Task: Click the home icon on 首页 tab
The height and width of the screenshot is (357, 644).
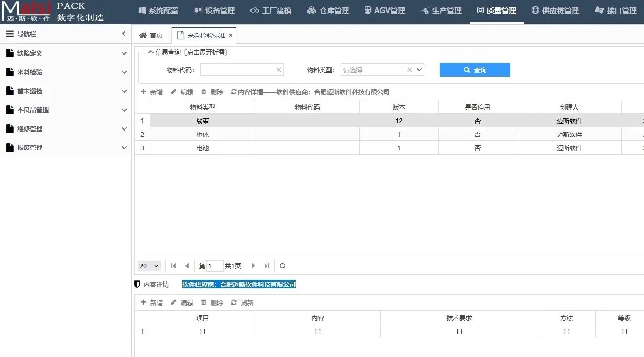Action: tap(143, 36)
